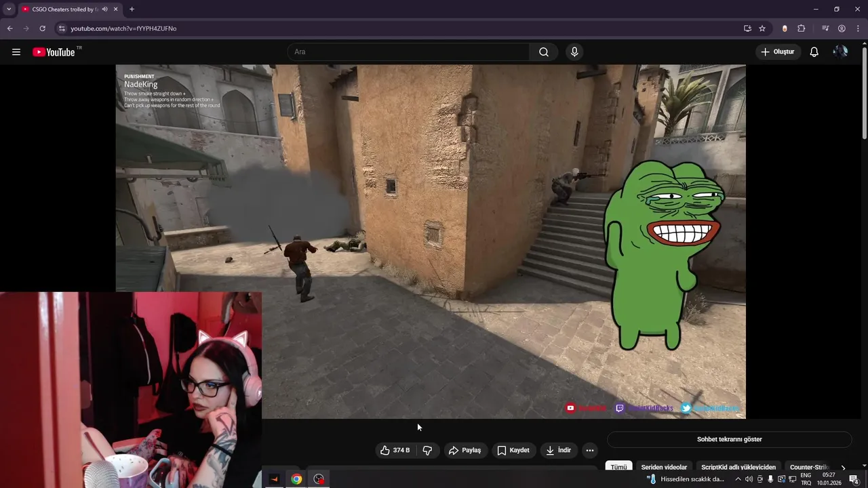Open network icon in system tray
The width and height of the screenshot is (868, 488).
792,479
